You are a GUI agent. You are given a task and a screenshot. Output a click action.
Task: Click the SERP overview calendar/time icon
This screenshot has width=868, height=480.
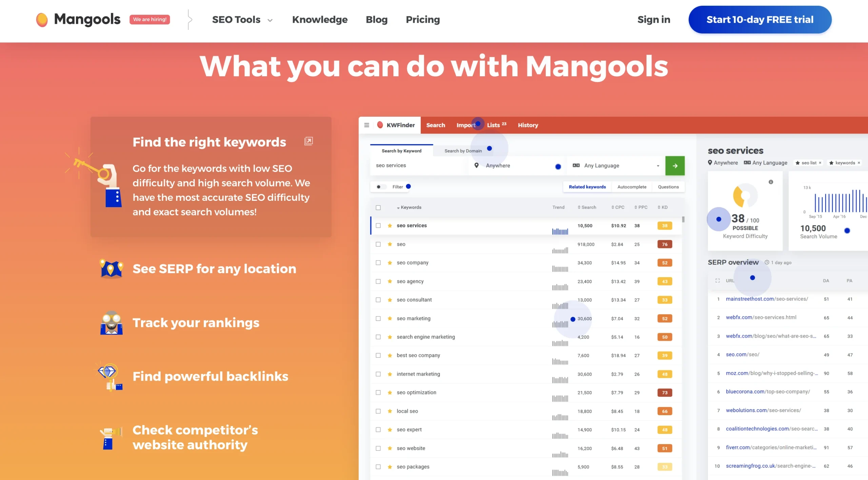766,262
